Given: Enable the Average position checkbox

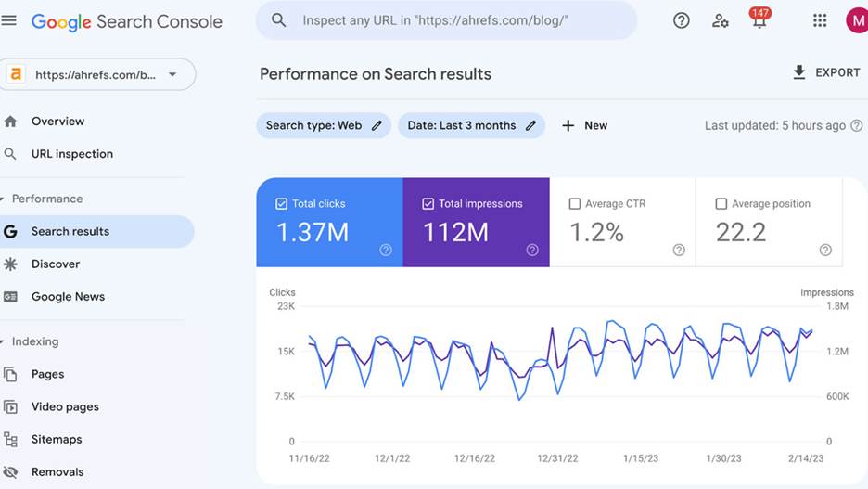Looking at the screenshot, I should [721, 204].
